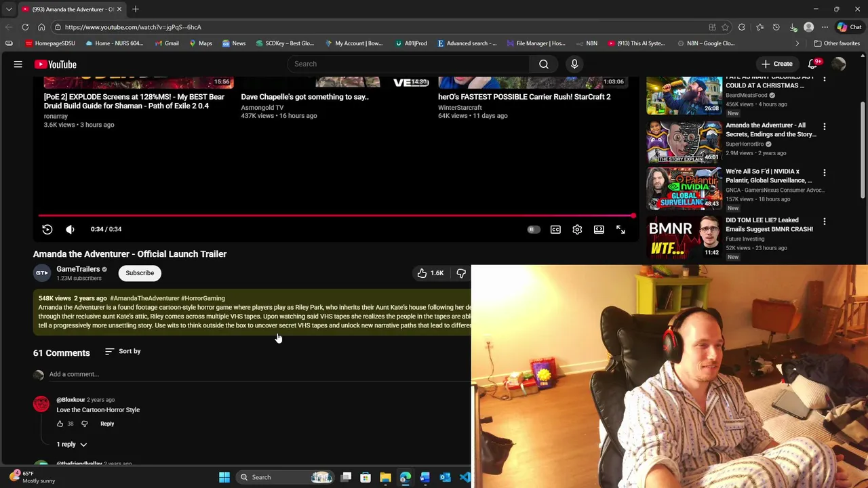Image resolution: width=868 pixels, height=488 pixels.
Task: Switch to theater mode in the player
Action: (x=599, y=230)
